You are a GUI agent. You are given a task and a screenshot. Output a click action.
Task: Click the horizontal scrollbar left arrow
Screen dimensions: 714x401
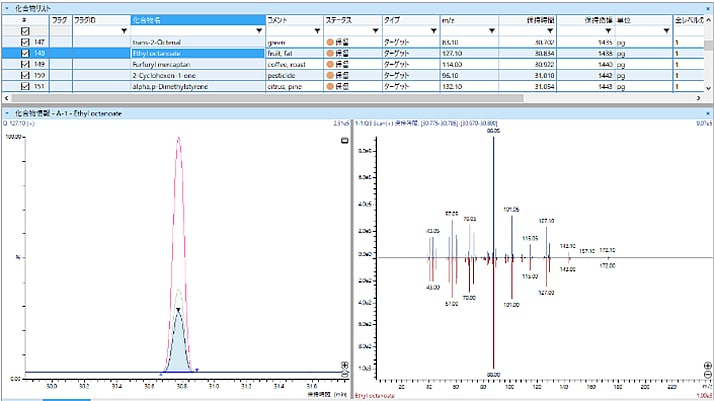point(6,98)
